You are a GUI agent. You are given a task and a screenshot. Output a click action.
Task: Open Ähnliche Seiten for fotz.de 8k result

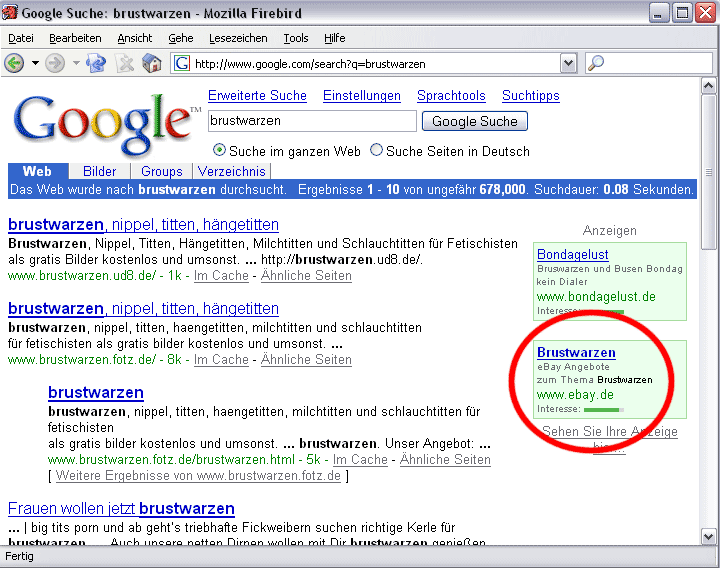tap(306, 360)
